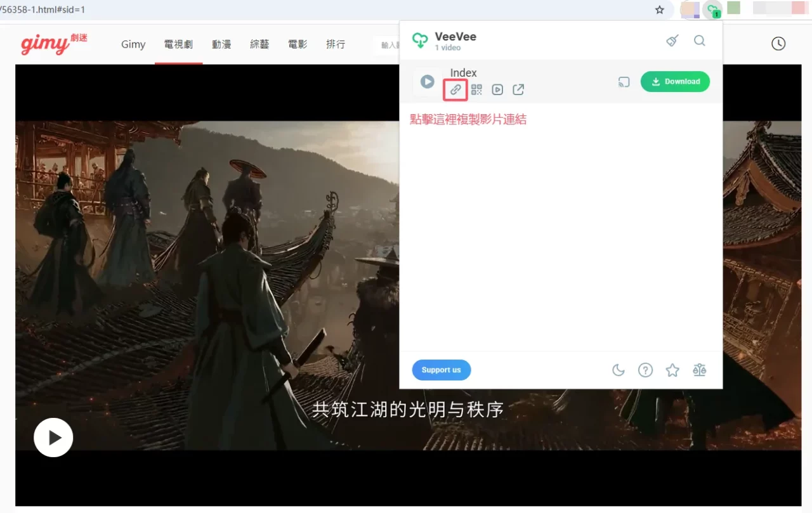Clear the video list with the broom icon
Image resolution: width=812 pixels, height=513 pixels.
click(x=672, y=40)
